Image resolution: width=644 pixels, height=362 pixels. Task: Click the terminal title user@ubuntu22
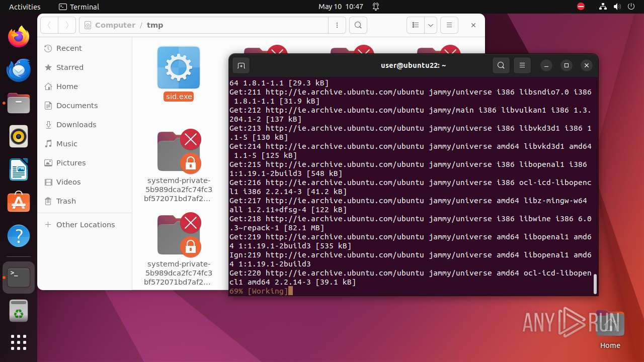pos(414,65)
